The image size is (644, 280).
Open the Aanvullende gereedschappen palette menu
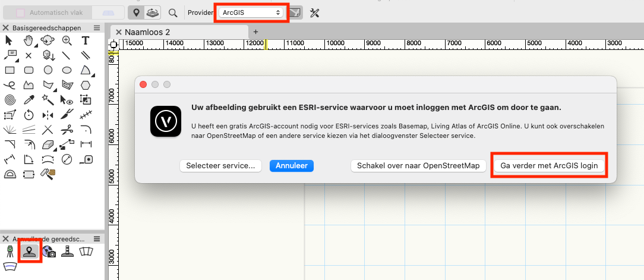click(x=97, y=238)
